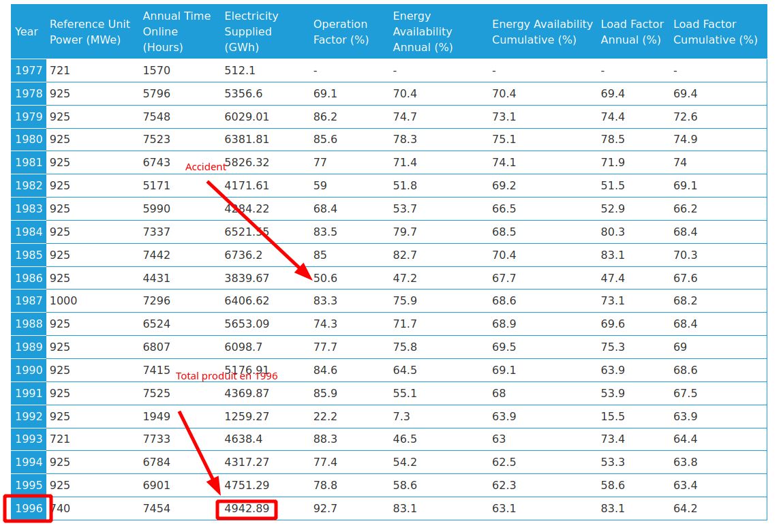The width and height of the screenshot is (781, 532).
Task: Click the Energy Availability Cumulative header
Action: 542,32
